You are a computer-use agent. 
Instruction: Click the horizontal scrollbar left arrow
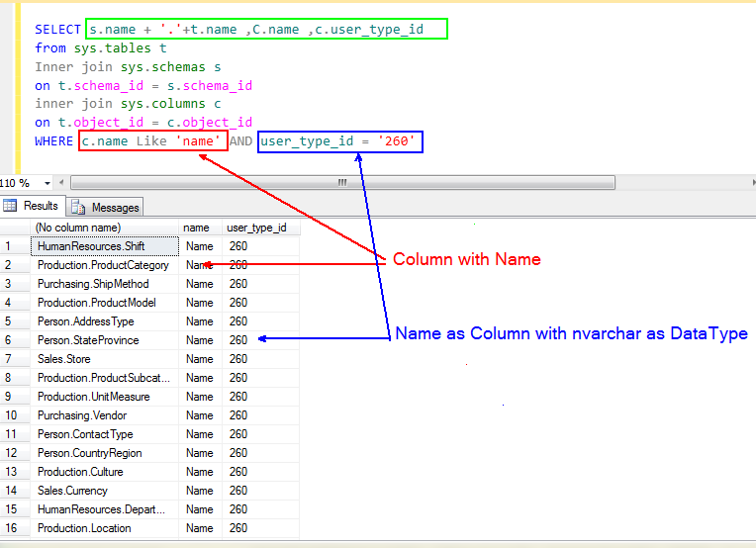click(63, 183)
